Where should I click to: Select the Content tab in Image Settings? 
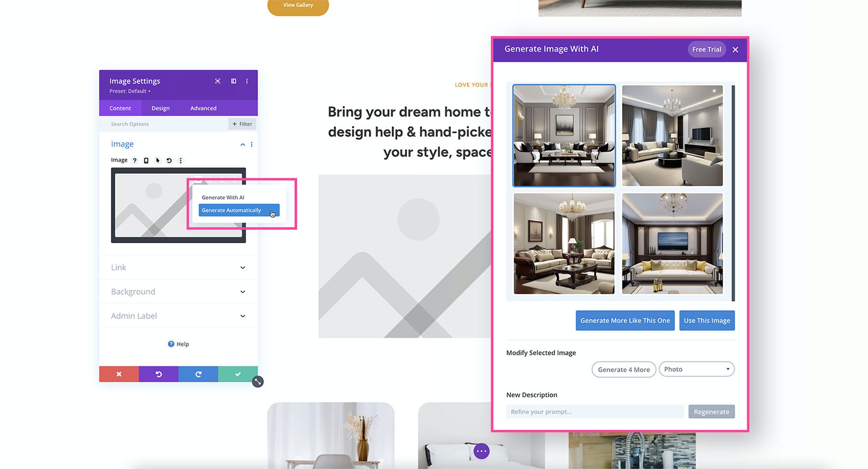(121, 108)
